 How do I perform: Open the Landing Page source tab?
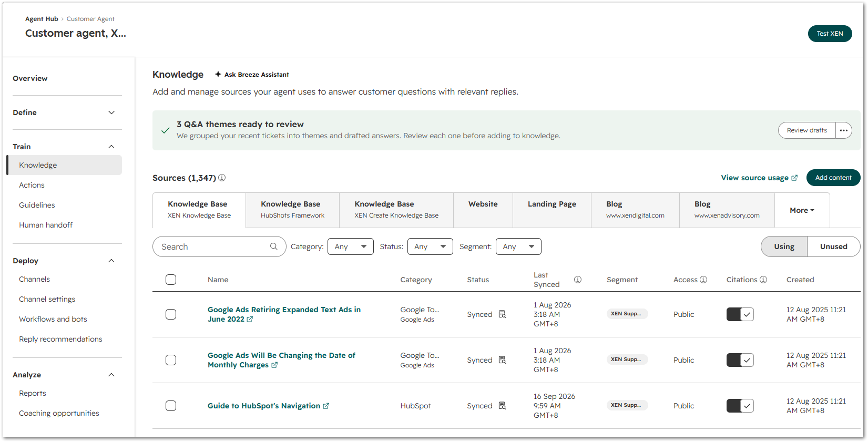coord(552,210)
